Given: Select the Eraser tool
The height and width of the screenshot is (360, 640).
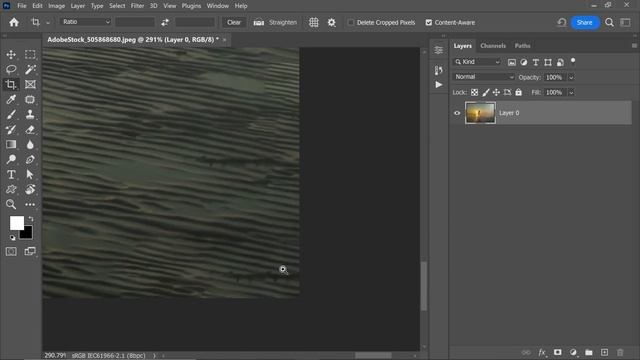Looking at the screenshot, I should point(30,130).
